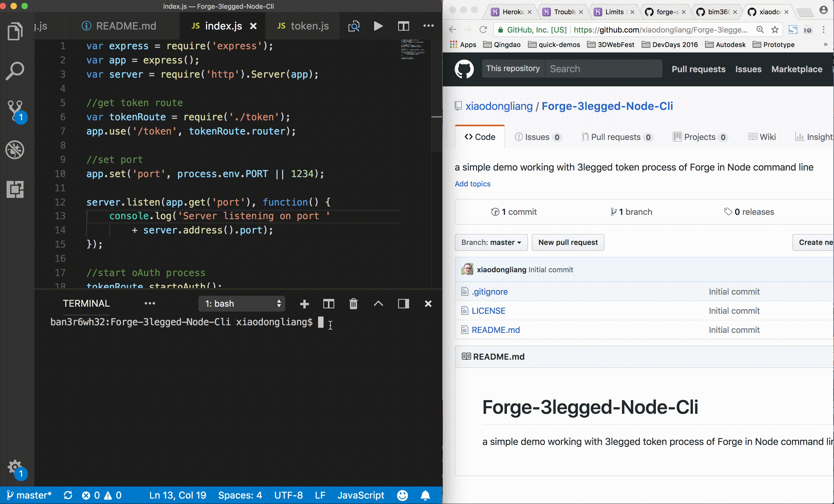Expand the Branch: master dropdown
Image resolution: width=834 pixels, height=504 pixels.
(x=490, y=242)
